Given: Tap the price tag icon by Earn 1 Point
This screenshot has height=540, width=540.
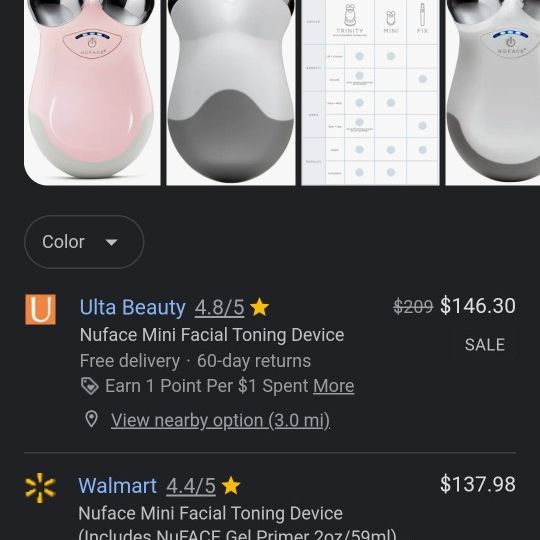Looking at the screenshot, I should click(90, 386).
